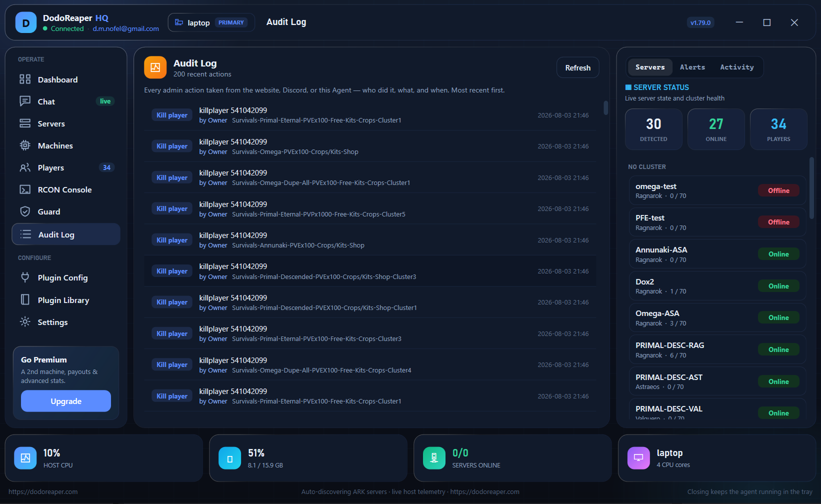Click the 200 recent actions subtitle
This screenshot has height=504, width=821.
coord(202,74)
